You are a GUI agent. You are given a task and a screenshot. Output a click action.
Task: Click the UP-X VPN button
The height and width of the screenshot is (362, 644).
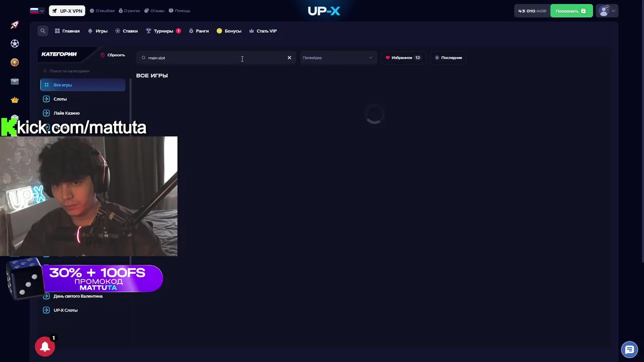pyautogui.click(x=67, y=11)
